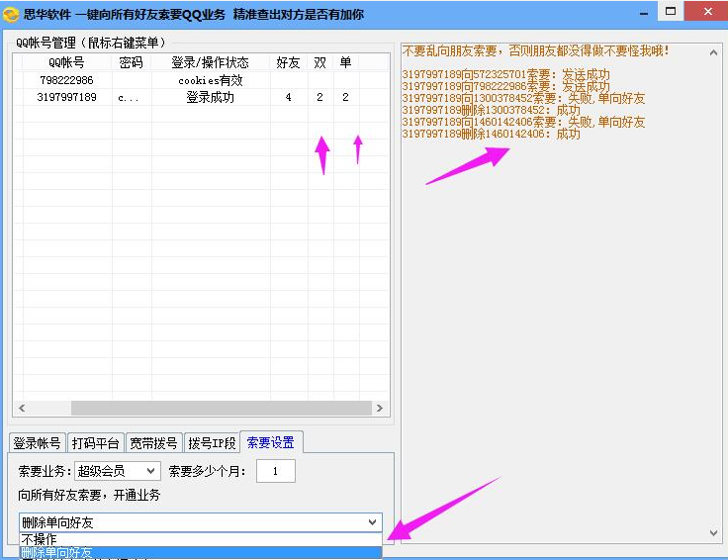Switch to 拨号IP段 tab
The width and height of the screenshot is (728, 560).
[213, 443]
